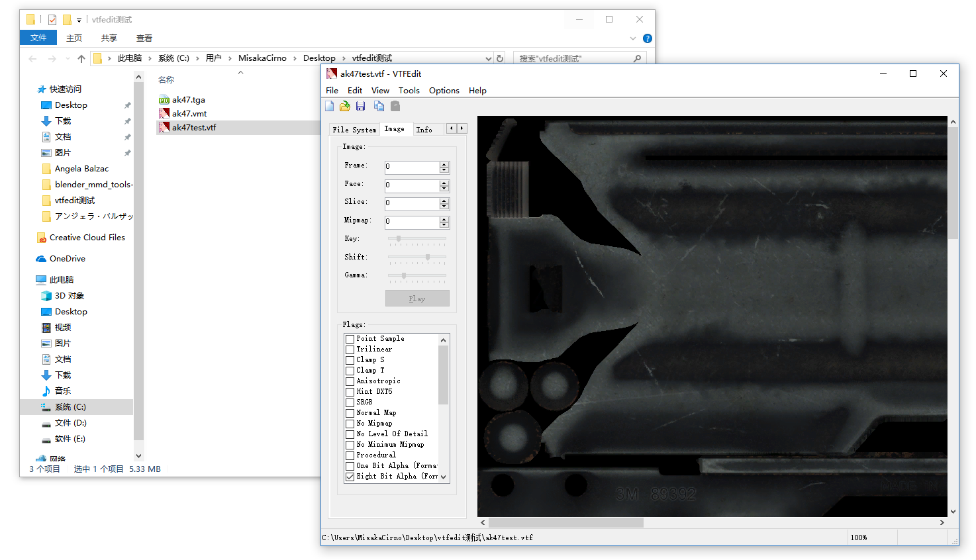Uncheck the Eight Bit Alpha flag
976x560 pixels.
pyautogui.click(x=350, y=477)
